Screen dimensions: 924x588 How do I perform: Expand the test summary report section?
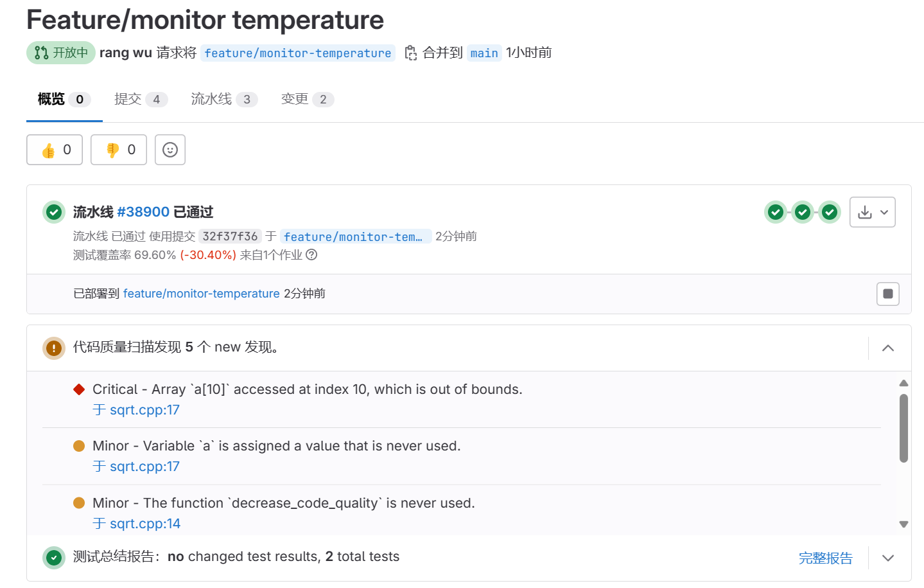click(887, 557)
